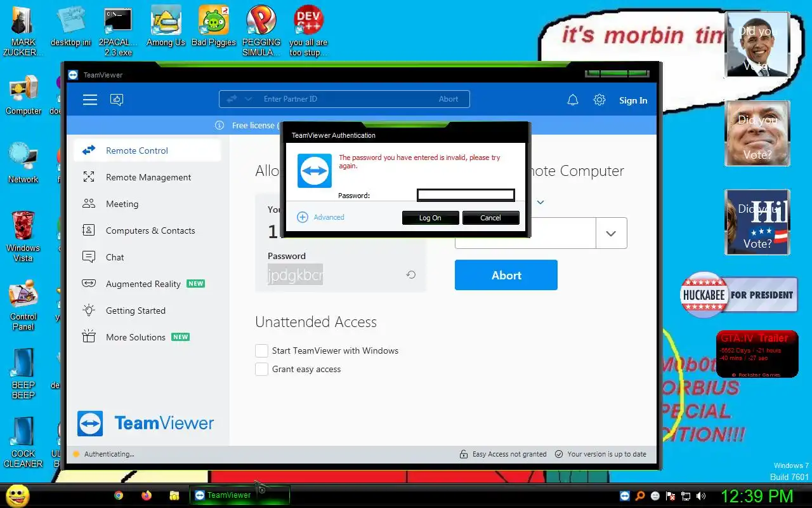This screenshot has width=812, height=508.
Task: Select the Network desktop icon
Action: tap(23, 163)
